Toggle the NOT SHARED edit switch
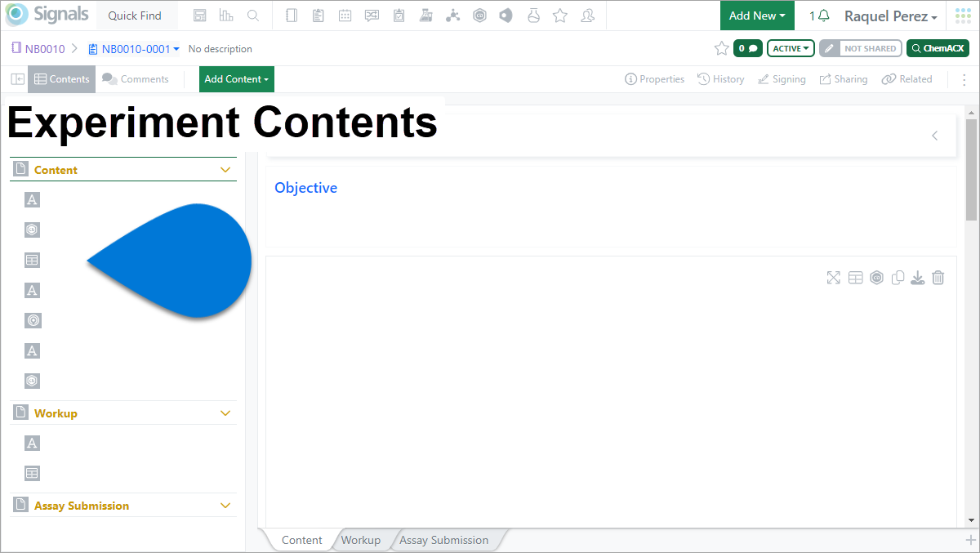980x553 pixels. [861, 48]
